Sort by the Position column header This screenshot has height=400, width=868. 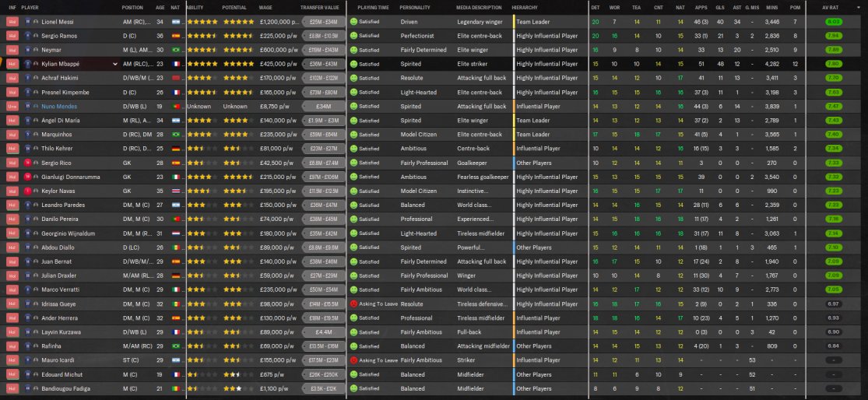(133, 8)
